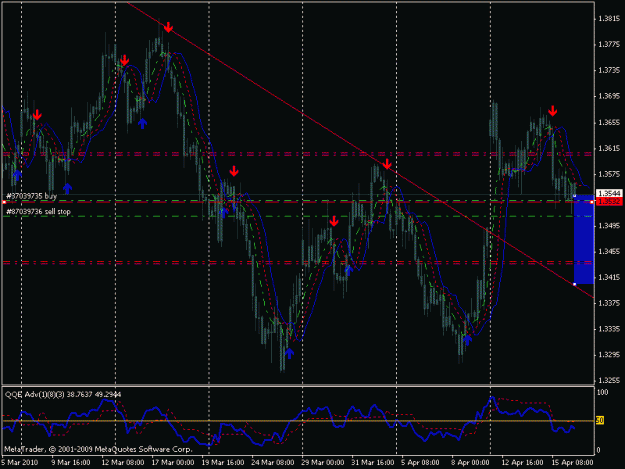Click the '12 Apr 16:00' time label
This screenshot has width=625, height=469.
(522, 462)
